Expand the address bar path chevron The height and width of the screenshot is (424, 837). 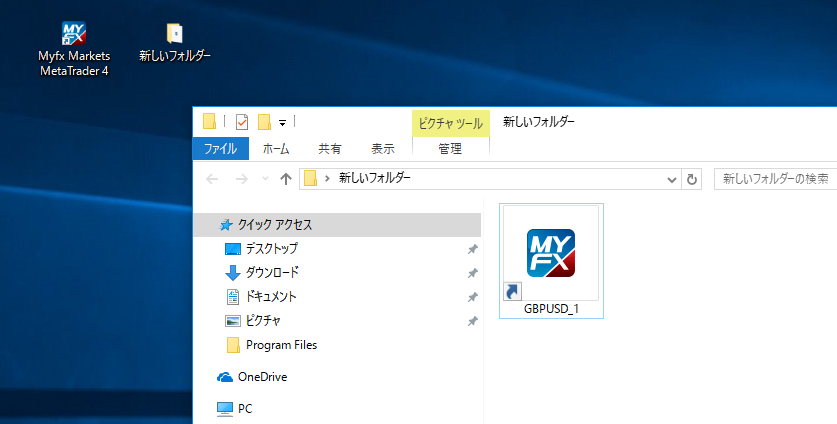pyautogui.click(x=327, y=179)
